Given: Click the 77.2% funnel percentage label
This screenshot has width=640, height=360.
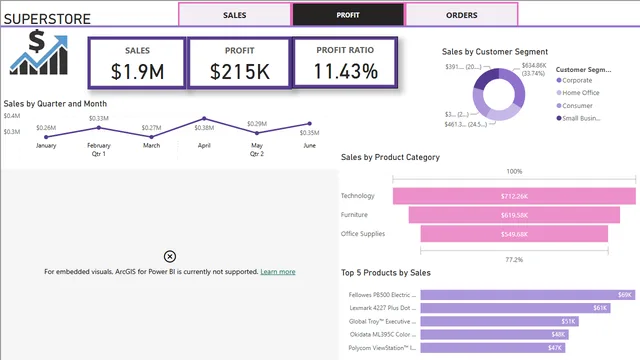Looking at the screenshot, I should point(514,260).
